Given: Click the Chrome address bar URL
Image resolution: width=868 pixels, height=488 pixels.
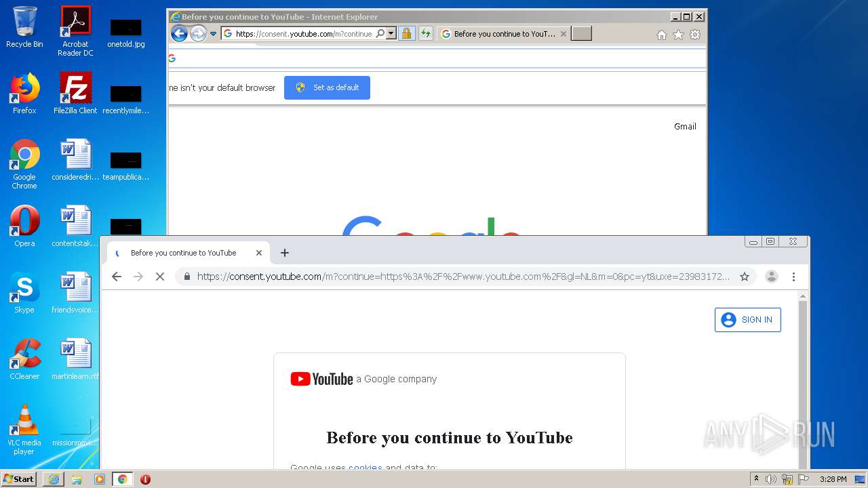Looking at the screenshot, I should point(464,277).
